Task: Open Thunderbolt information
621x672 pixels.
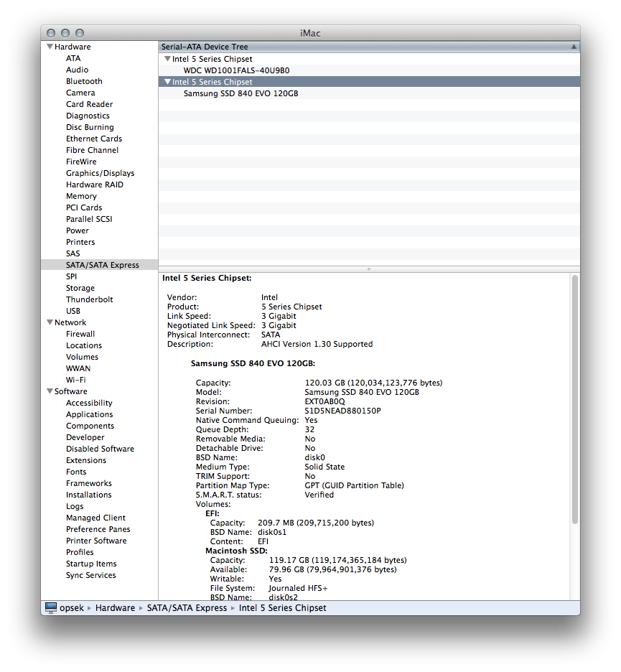Action: [x=90, y=299]
